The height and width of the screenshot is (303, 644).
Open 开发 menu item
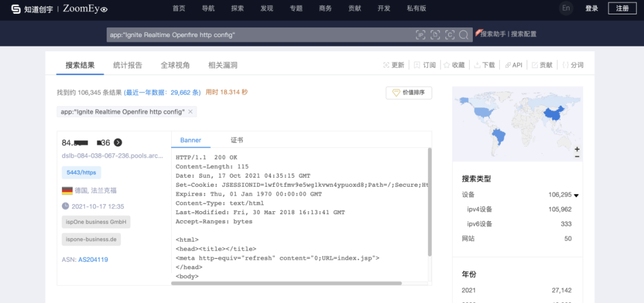(384, 8)
